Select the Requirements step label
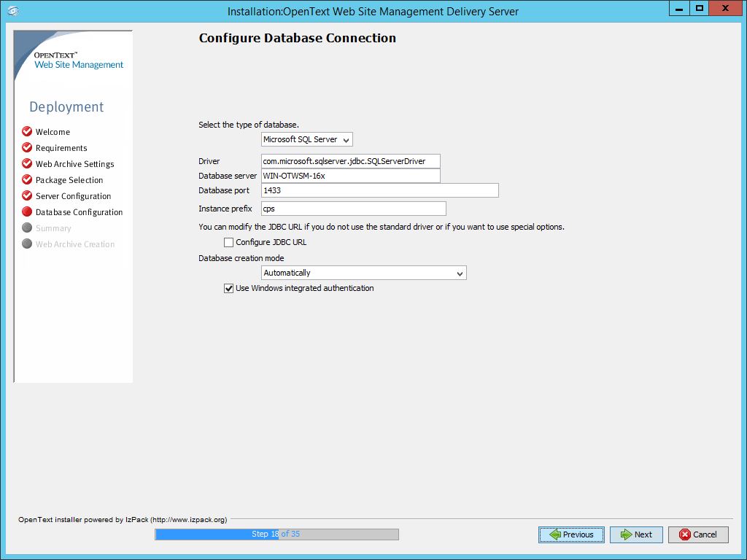This screenshot has width=747, height=560. [61, 148]
